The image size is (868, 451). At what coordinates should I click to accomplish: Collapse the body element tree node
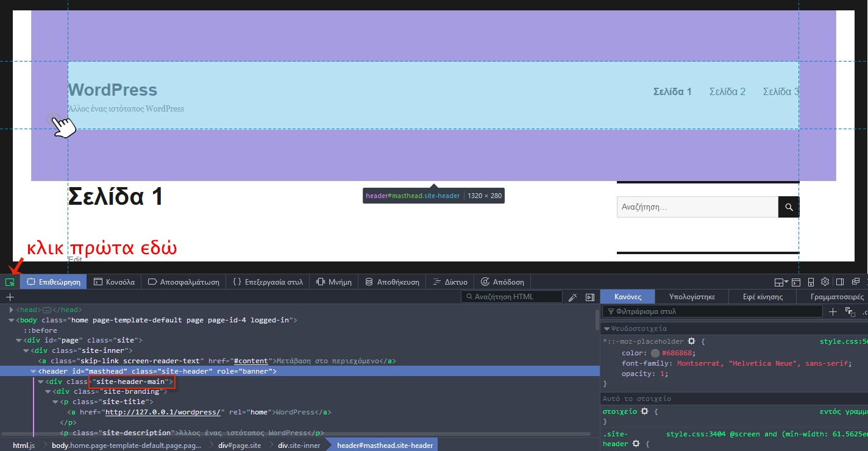tap(12, 320)
